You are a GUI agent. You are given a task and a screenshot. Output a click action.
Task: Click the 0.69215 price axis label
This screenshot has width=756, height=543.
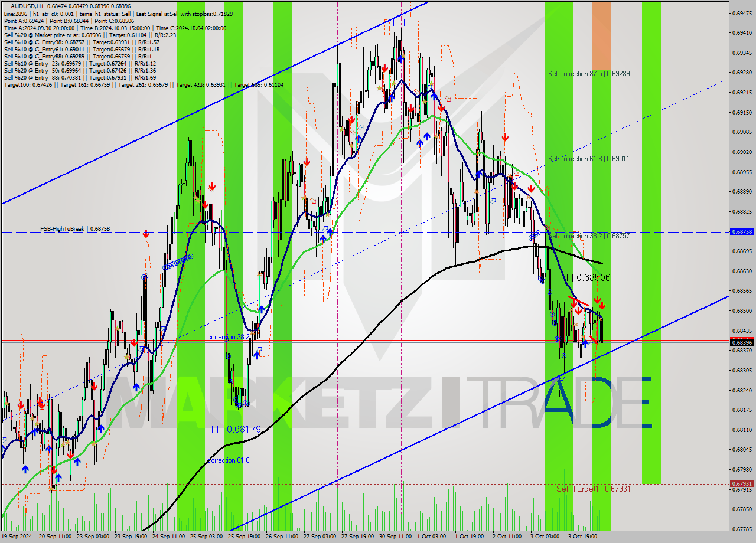coord(742,93)
